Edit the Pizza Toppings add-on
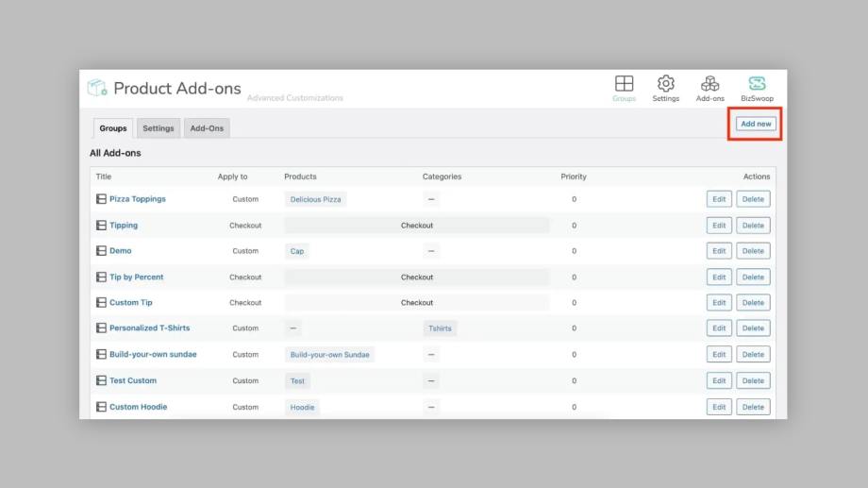Image resolution: width=868 pixels, height=488 pixels. pyautogui.click(x=719, y=199)
